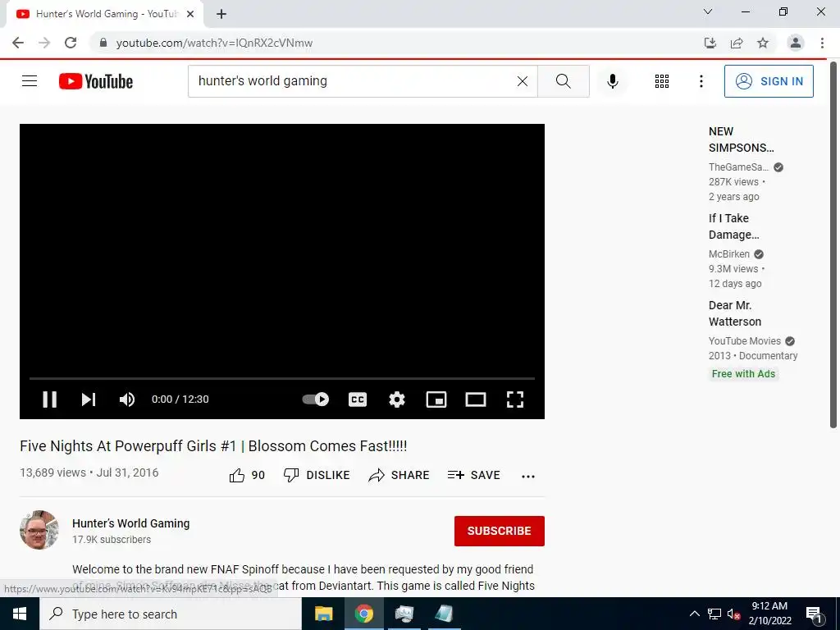Click the Chrome address bar URL

[214, 43]
